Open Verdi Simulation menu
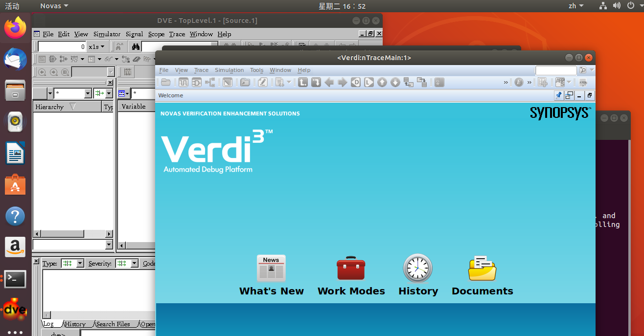 [x=229, y=70]
